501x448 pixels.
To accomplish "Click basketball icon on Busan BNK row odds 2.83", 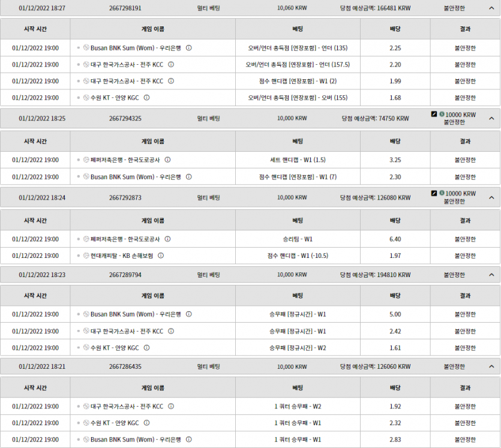I will click(86, 440).
